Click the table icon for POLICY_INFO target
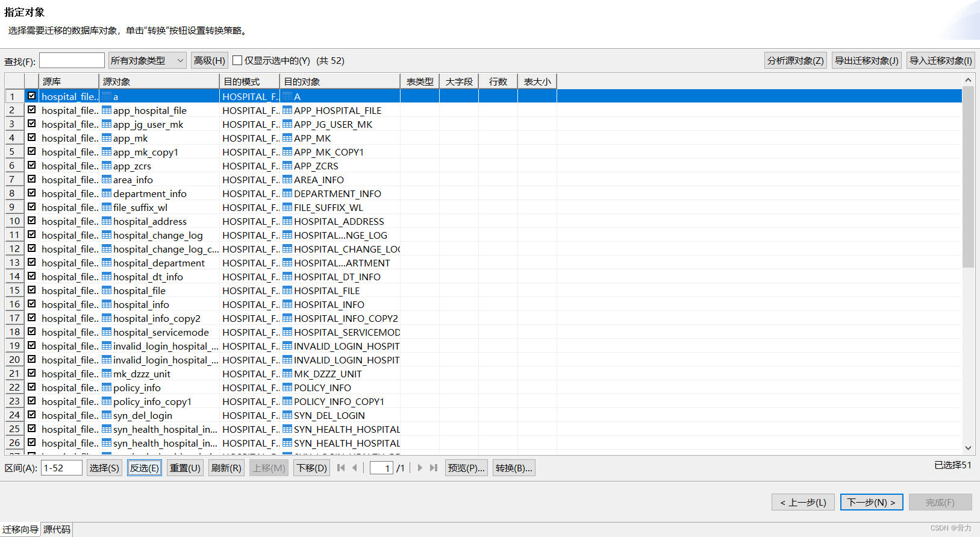The height and width of the screenshot is (537, 980). [x=287, y=388]
